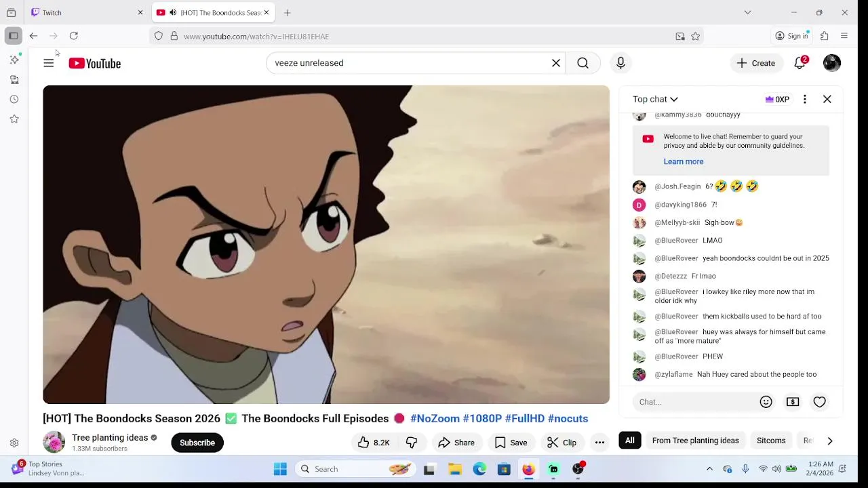Screen dimensions: 868x488
Task: Mute the YouTube tab audio icon
Action: [173, 12]
